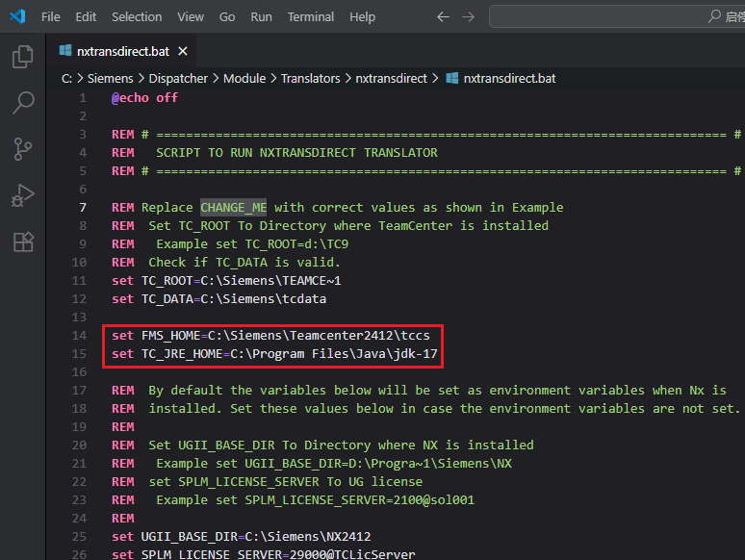Open the Selection menu
Image resolution: width=745 pixels, height=560 pixels.
tap(137, 16)
